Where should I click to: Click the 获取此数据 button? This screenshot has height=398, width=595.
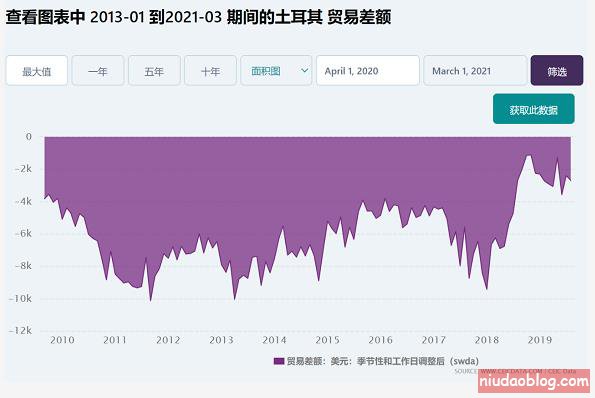click(x=534, y=109)
